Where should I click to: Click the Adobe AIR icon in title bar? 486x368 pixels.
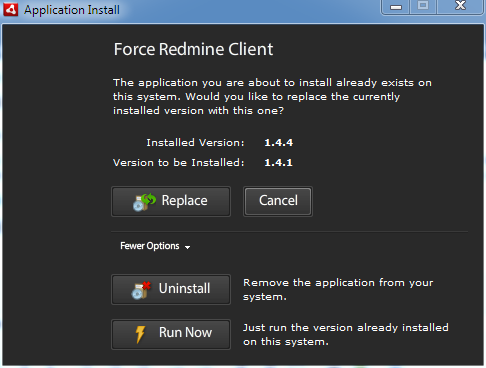(10, 9)
